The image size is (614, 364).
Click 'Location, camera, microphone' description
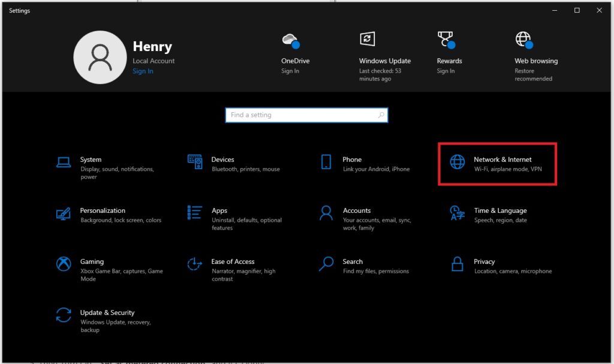click(513, 270)
